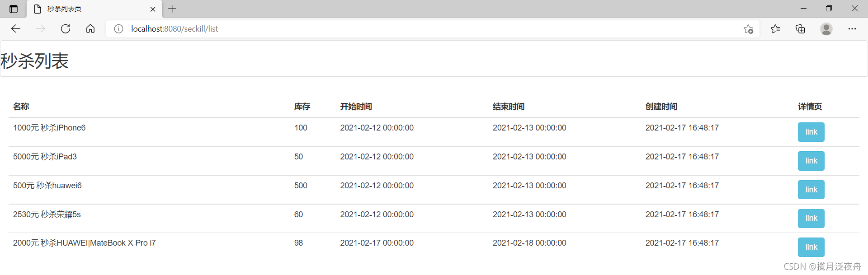868x275 pixels.
Task: Open a new browser tab
Action: point(172,9)
